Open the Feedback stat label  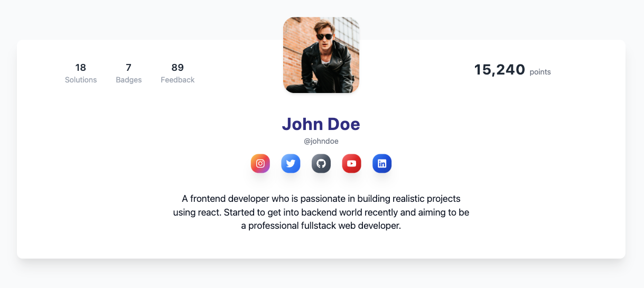[178, 80]
